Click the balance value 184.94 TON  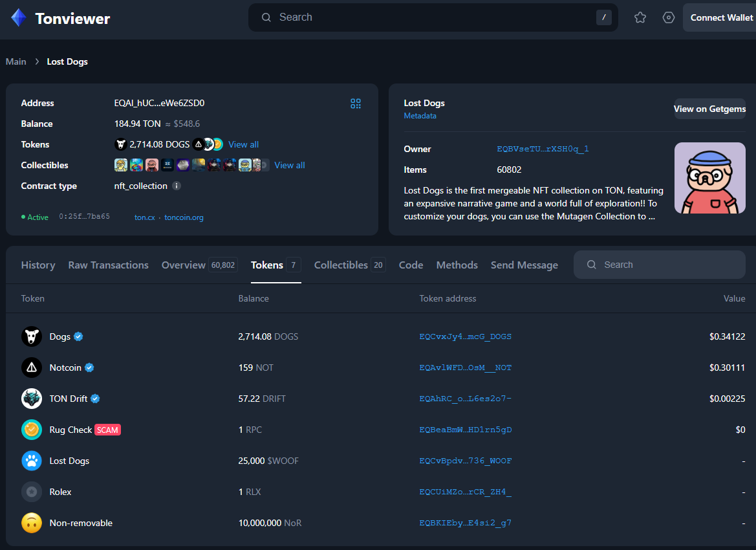[137, 124]
